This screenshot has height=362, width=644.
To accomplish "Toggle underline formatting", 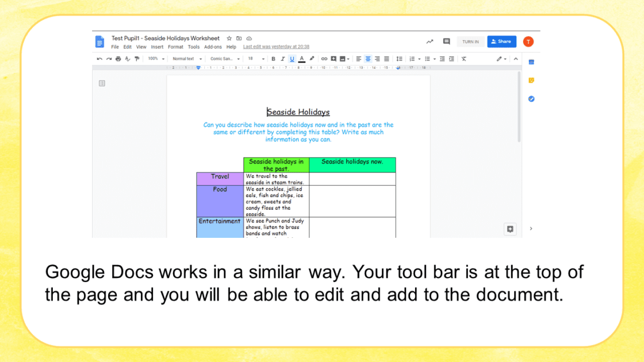I will 292,59.
